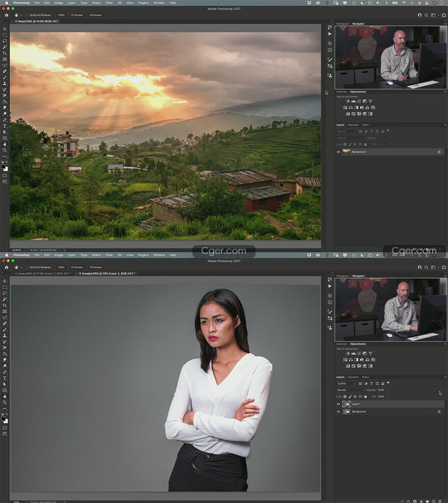Select the Frame tool in the bottom window
Screen dimensions: 448x503
(x=5, y=311)
